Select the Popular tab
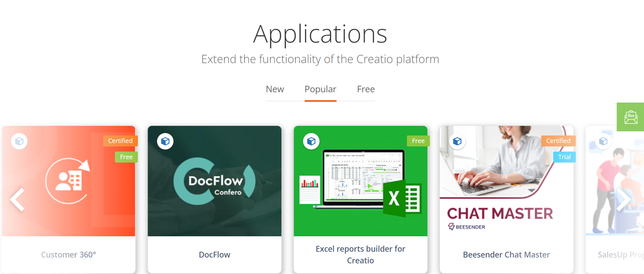Viewport: 644px width, 274px height. [x=320, y=89]
